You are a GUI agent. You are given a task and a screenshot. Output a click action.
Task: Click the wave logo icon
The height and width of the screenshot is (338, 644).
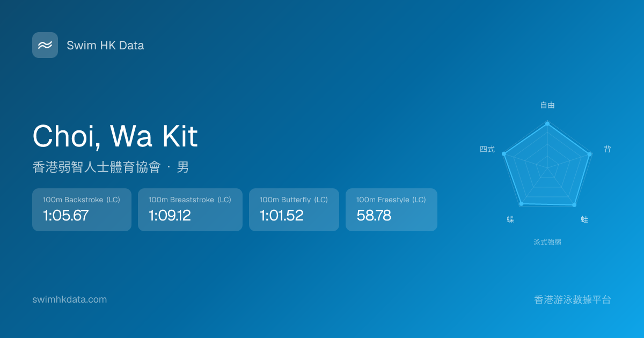[45, 45]
